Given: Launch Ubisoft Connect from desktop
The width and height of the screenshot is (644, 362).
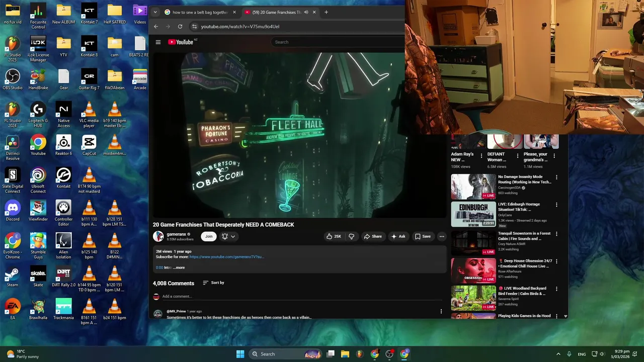Looking at the screenshot, I should tap(38, 181).
